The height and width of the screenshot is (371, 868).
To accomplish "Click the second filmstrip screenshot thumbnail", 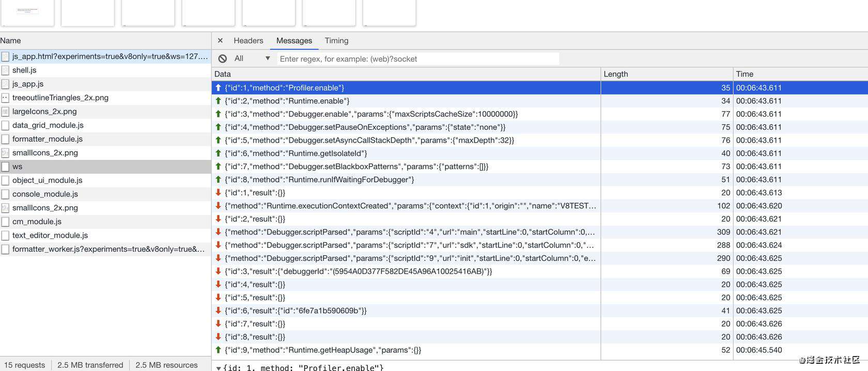I will (x=88, y=13).
